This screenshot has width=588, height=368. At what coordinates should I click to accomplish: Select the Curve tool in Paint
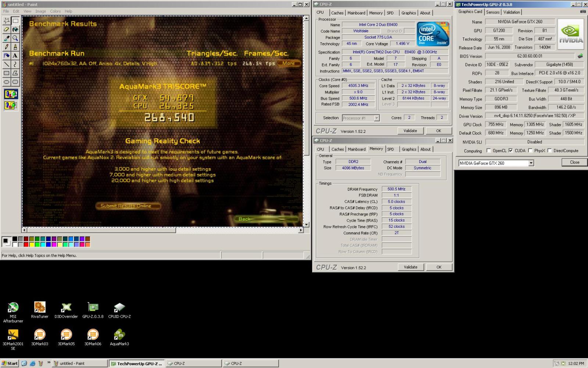pos(15,64)
